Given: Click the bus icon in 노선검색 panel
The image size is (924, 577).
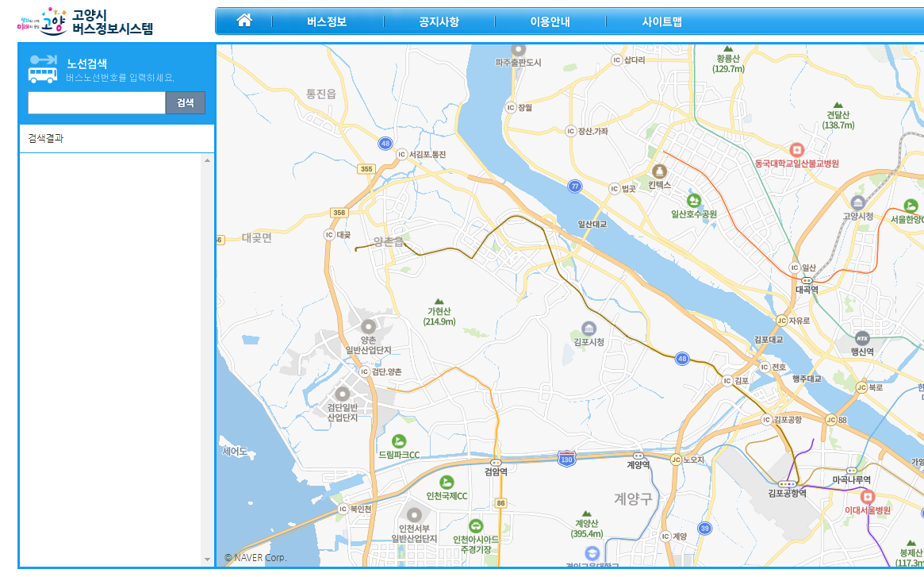Looking at the screenshot, I should point(42,69).
